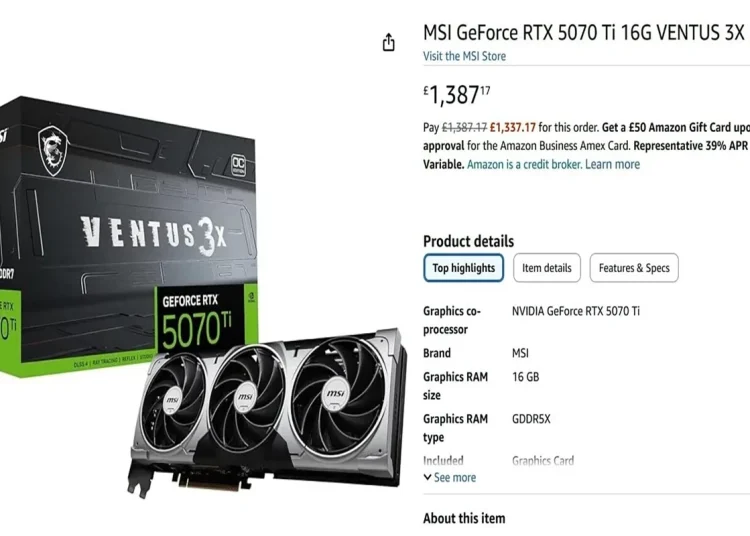Click the See more link text
The height and width of the screenshot is (536, 750).
(454, 477)
